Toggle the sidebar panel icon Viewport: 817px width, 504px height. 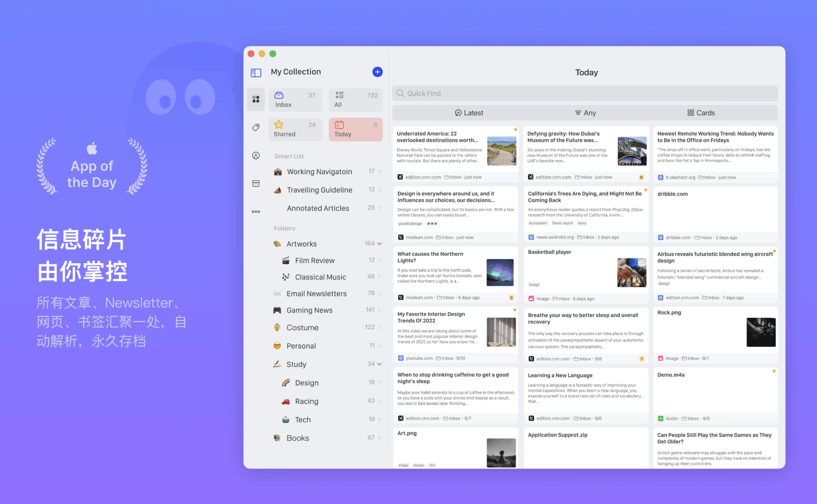(256, 73)
